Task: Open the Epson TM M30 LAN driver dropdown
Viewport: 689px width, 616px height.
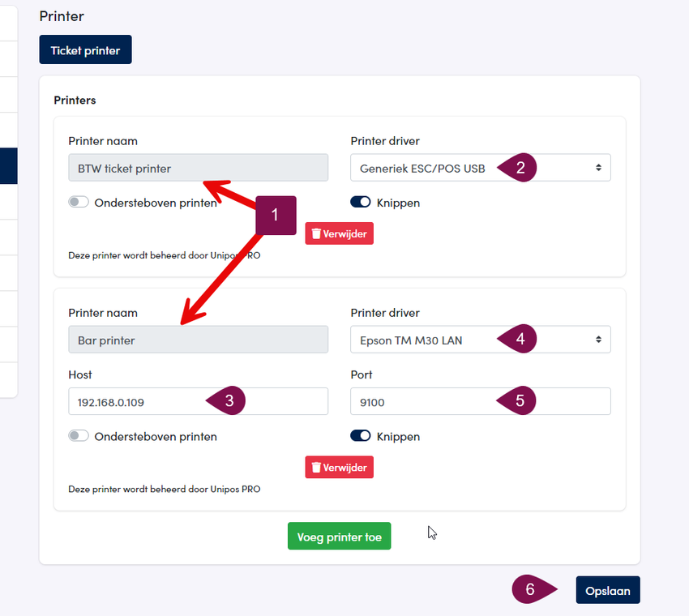Action: (481, 339)
